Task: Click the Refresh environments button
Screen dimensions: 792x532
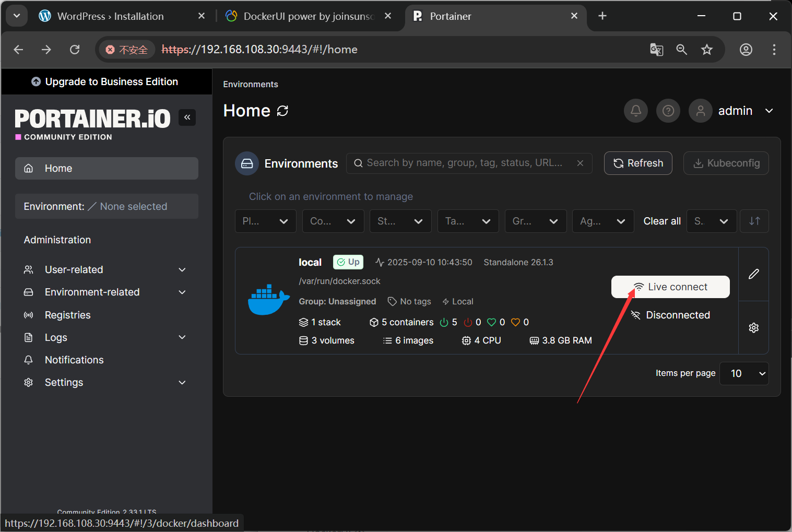Action: 638,163
